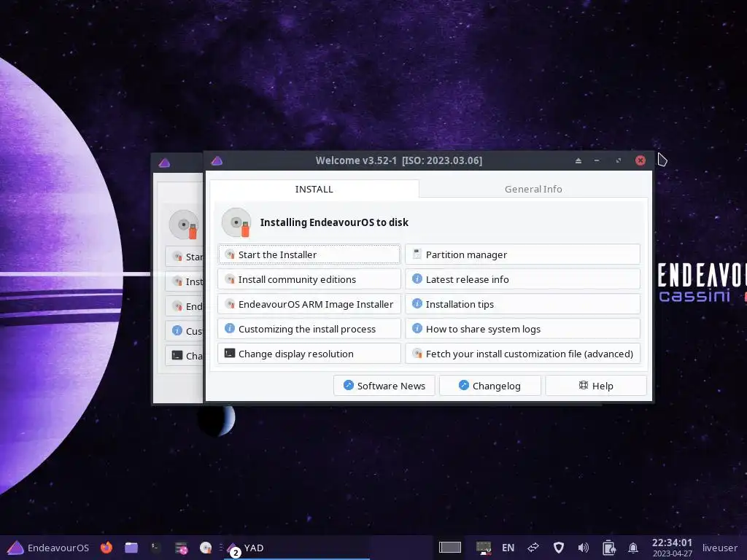The width and height of the screenshot is (747, 560).
Task: Click the 'Inst' button in the background window
Action: (185, 281)
